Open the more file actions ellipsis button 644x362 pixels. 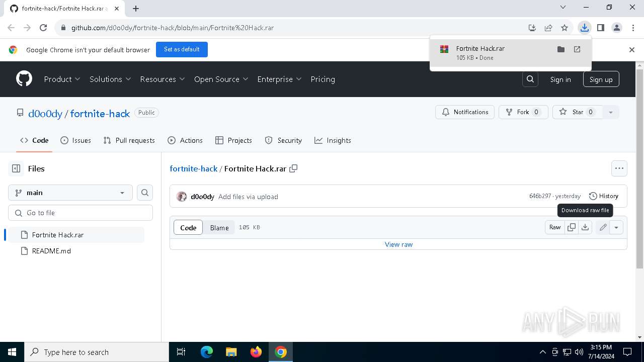pyautogui.click(x=619, y=168)
